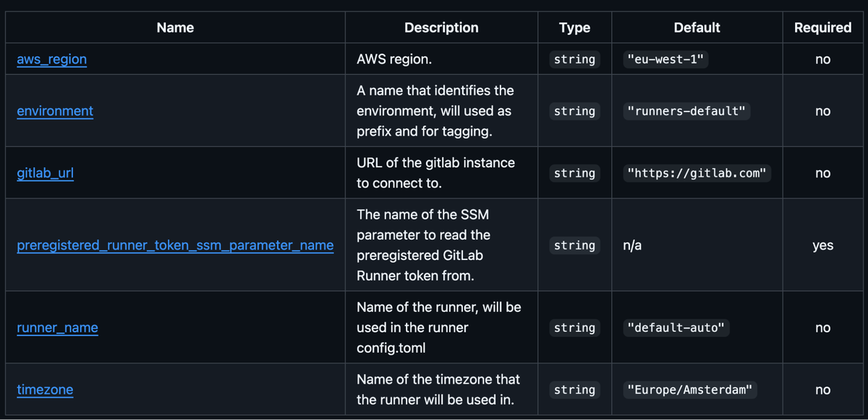Screen dimensions: 868x420
Task: Click the Required column header
Action: [822, 28]
